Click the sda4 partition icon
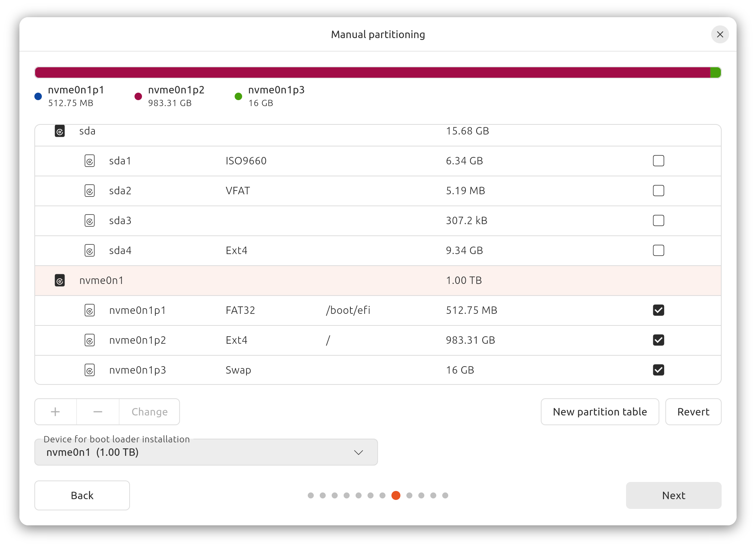 (90, 251)
